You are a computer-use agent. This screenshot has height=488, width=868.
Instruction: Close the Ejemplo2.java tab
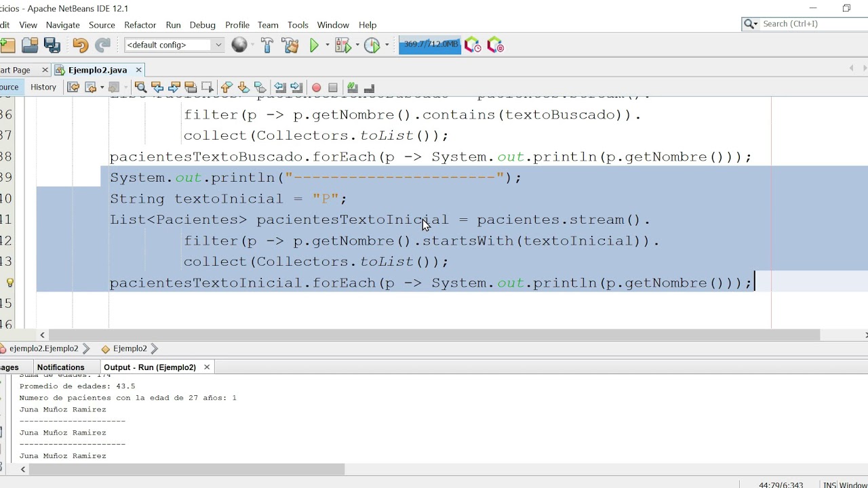(138, 70)
